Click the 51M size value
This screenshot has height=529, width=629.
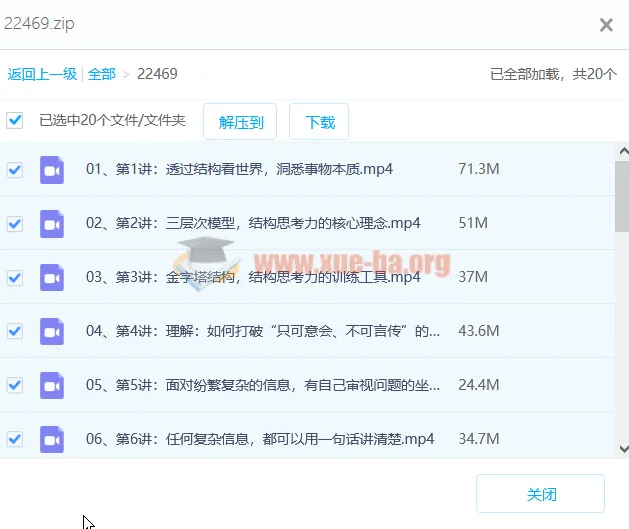[x=473, y=223]
